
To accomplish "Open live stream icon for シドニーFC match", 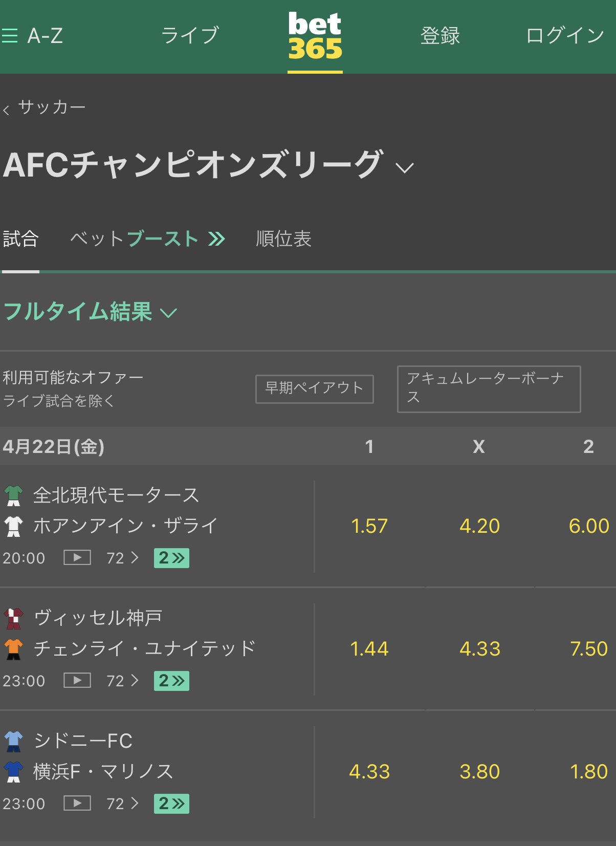I will (77, 803).
